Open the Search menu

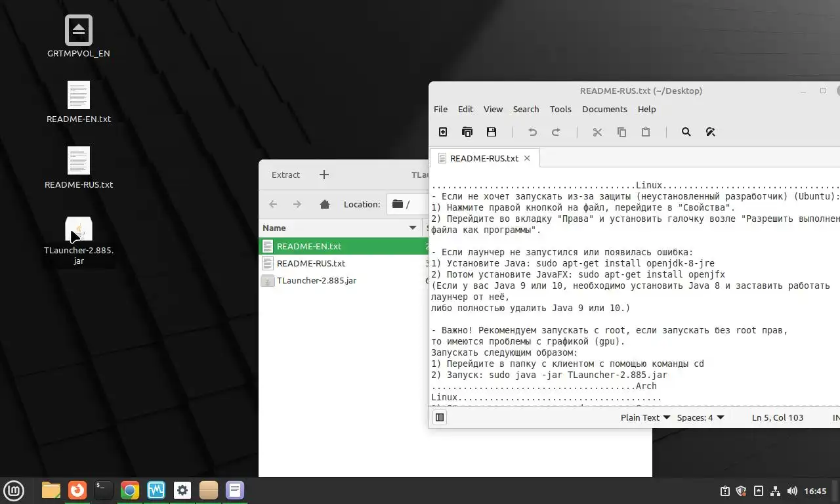tap(526, 109)
